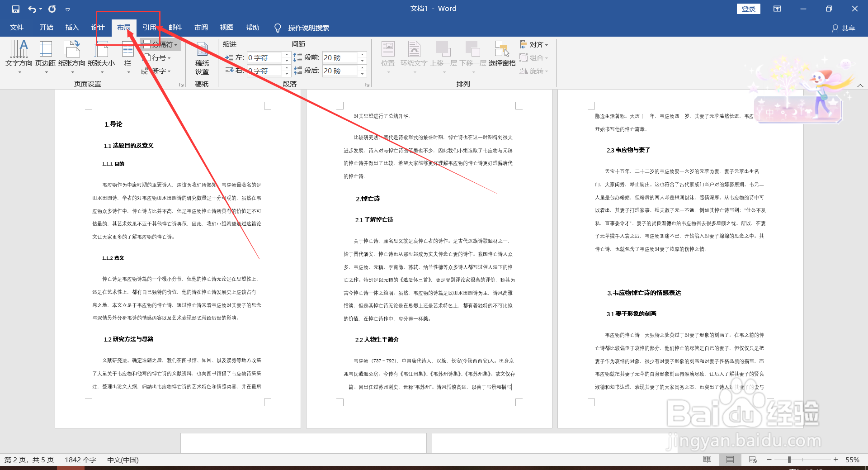868x470 pixels.
Task: Open the 分隔符 (Breaks) dropdown
Action: (160, 44)
